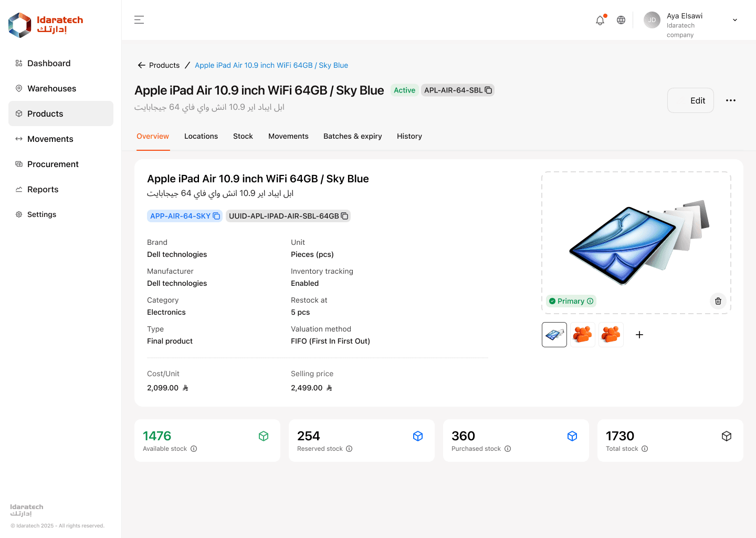756x538 pixels.
Task: Click the Reports chart icon
Action: [19, 189]
